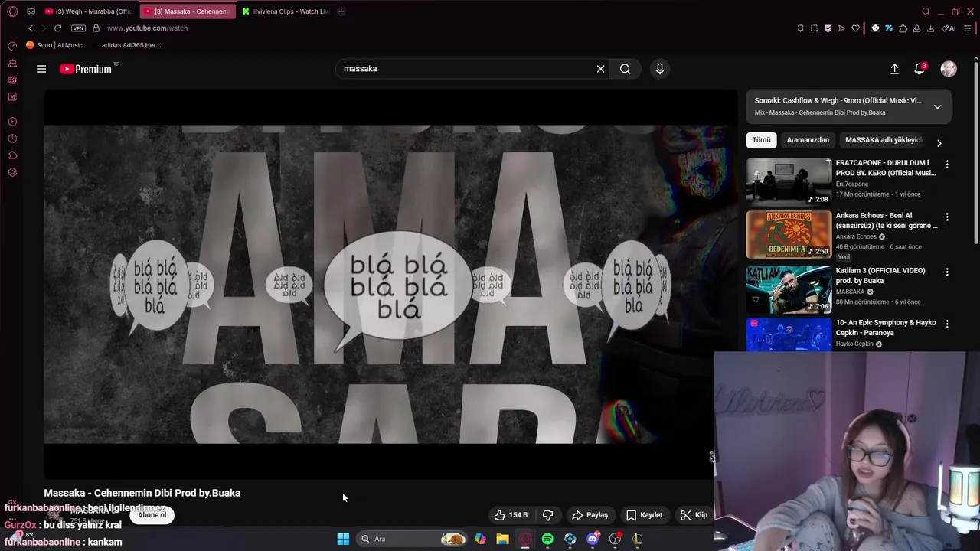Image resolution: width=980 pixels, height=551 pixels.
Task: Subscribe with Abone ol button
Action: tap(152, 515)
